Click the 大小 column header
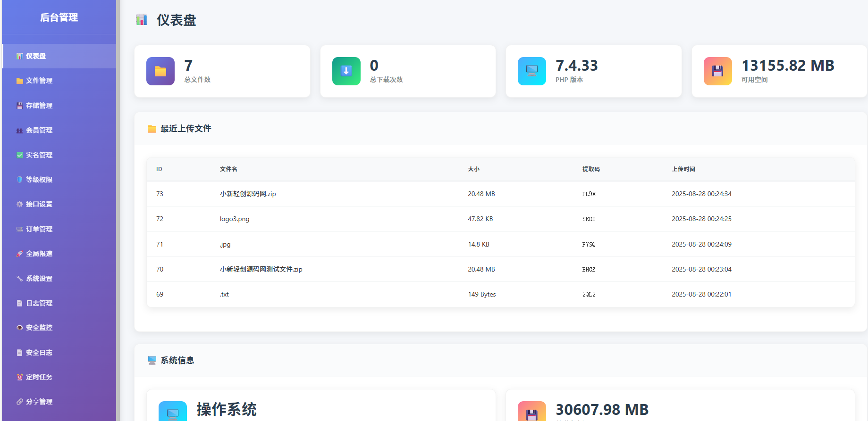The width and height of the screenshot is (868, 421). (x=473, y=169)
